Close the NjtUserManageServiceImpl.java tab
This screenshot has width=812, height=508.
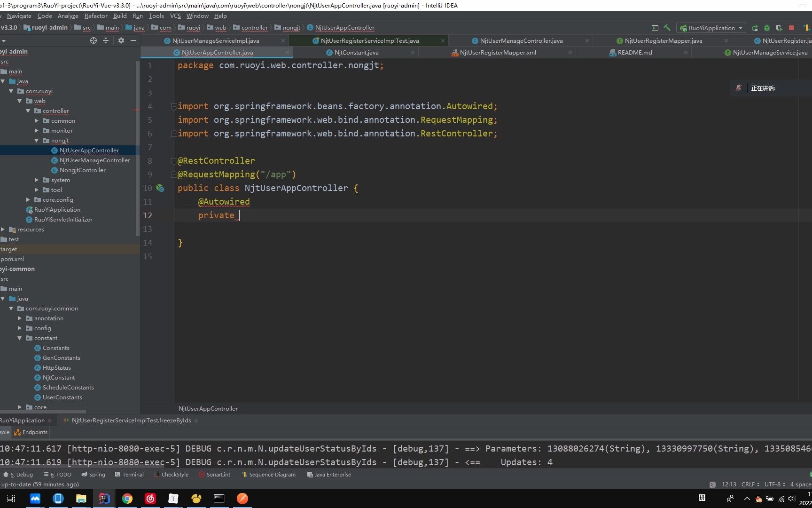click(x=283, y=41)
